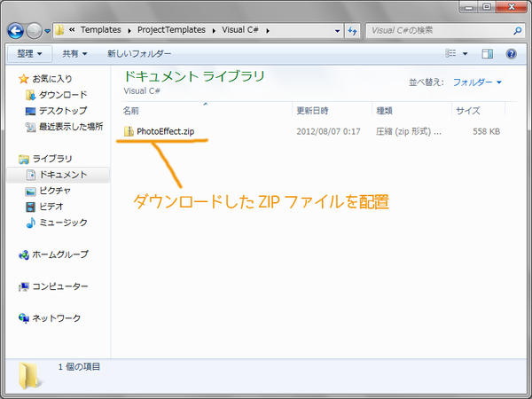Click the 最近表示した場所 icon
532x399 pixels.
(30, 127)
